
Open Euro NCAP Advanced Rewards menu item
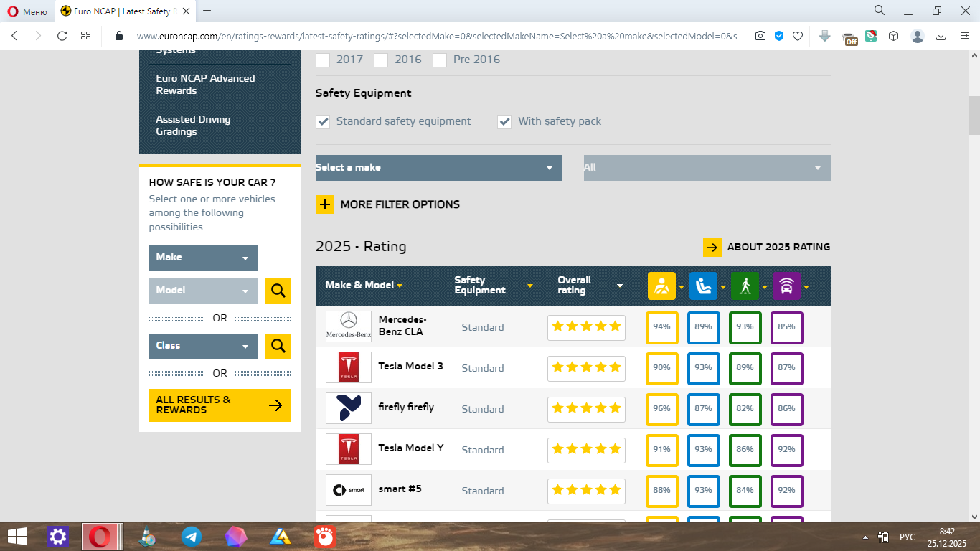coord(205,85)
